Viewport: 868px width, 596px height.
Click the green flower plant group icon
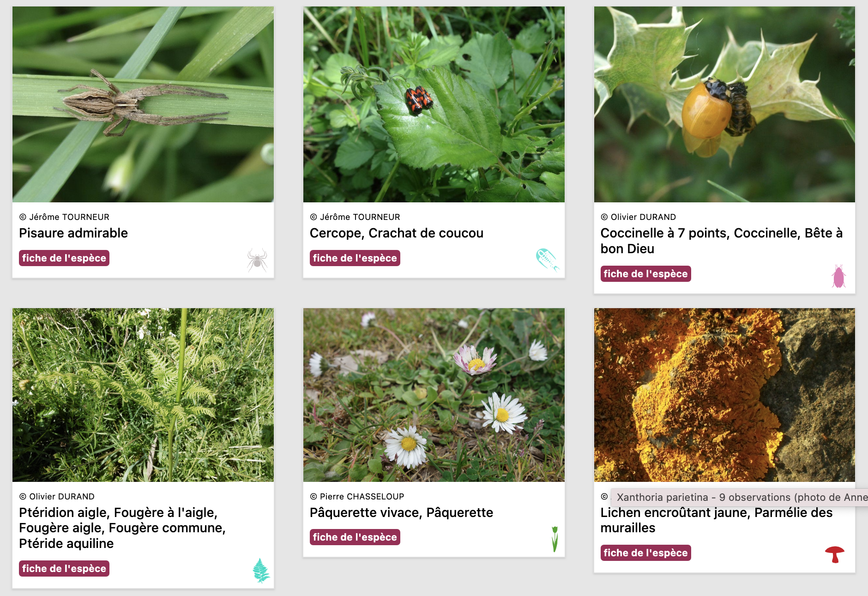pos(555,539)
